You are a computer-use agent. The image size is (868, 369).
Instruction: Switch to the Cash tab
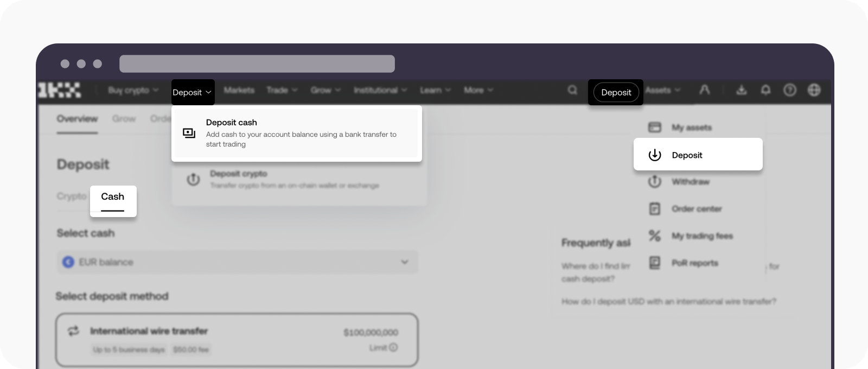tap(113, 197)
